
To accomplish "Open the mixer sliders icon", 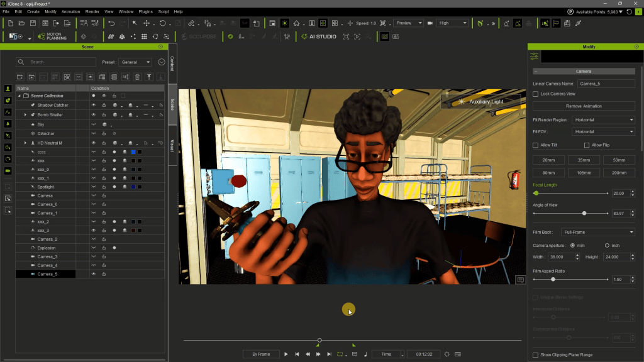I will pos(287,36).
